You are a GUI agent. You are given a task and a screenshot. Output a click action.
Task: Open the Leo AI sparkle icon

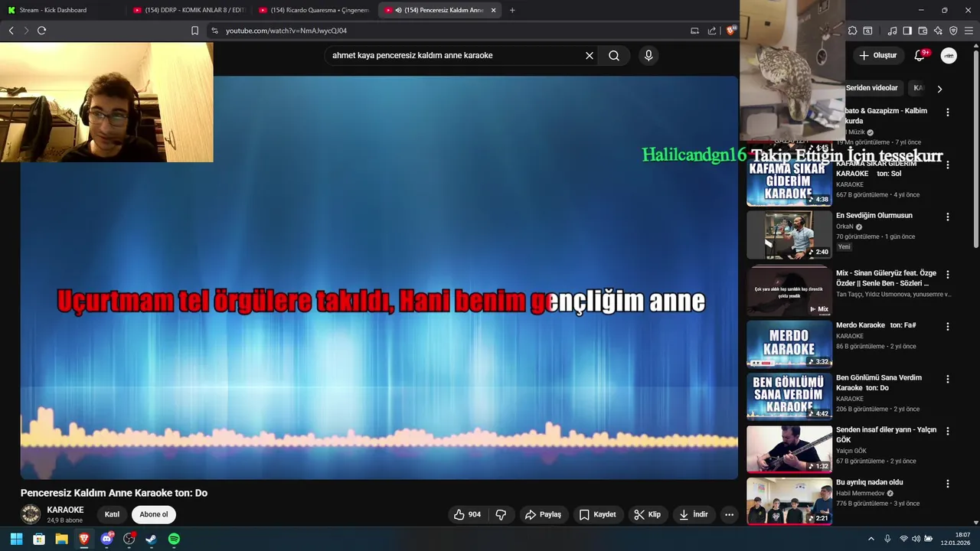coord(938,31)
